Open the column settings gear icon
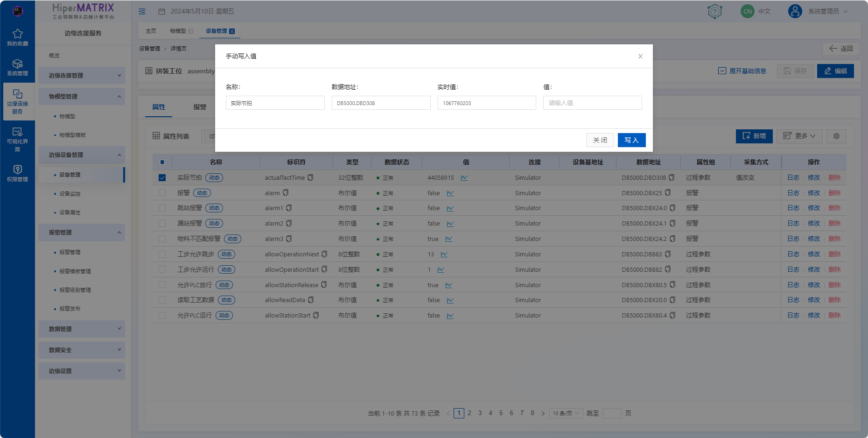868x438 pixels. [836, 136]
